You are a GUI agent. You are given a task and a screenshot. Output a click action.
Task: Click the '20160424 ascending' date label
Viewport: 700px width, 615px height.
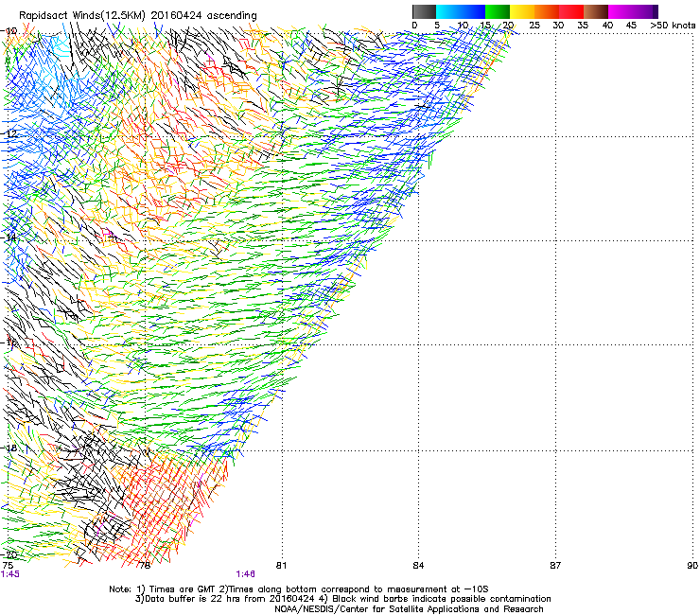click(203, 16)
